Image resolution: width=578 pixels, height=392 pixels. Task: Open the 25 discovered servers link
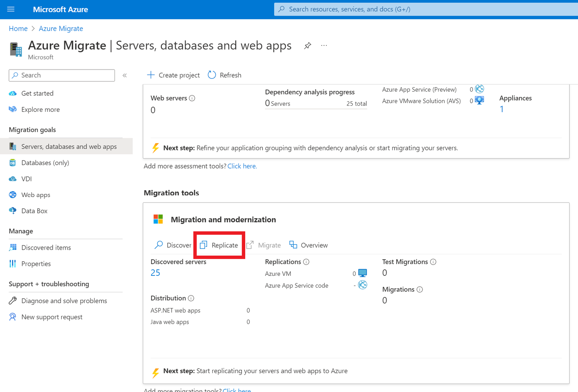155,273
